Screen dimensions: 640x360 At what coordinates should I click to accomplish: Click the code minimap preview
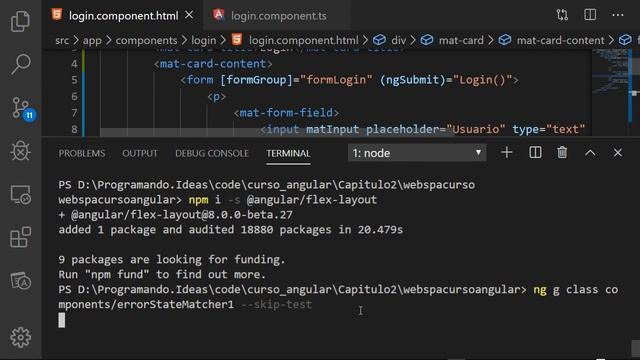pyautogui.click(x=610, y=72)
